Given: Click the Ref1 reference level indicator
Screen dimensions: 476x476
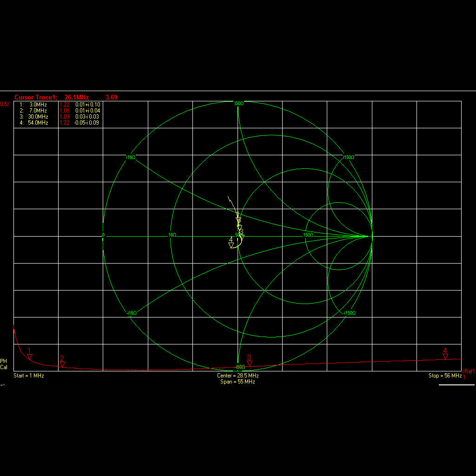Looking at the screenshot, I should 469,371.
